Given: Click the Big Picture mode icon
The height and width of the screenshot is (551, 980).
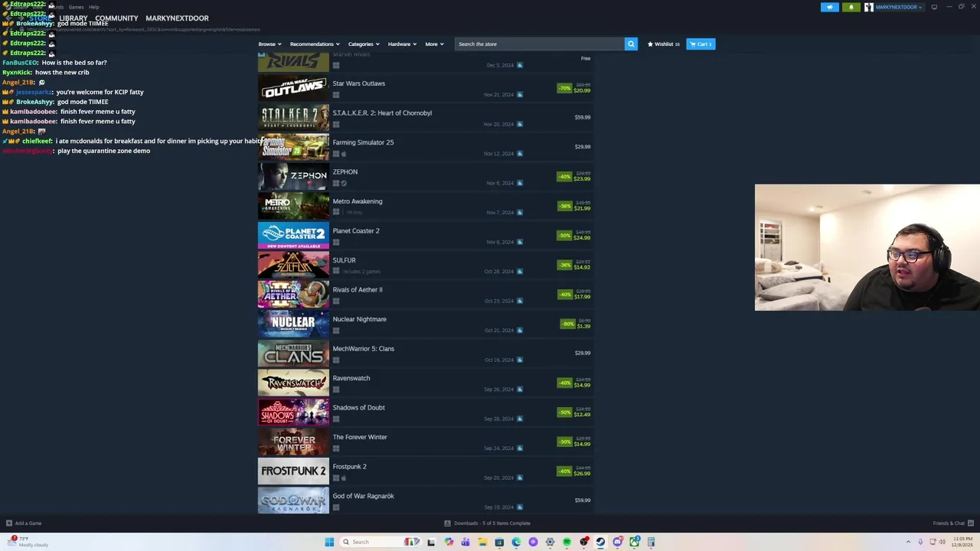Looking at the screenshot, I should [934, 7].
